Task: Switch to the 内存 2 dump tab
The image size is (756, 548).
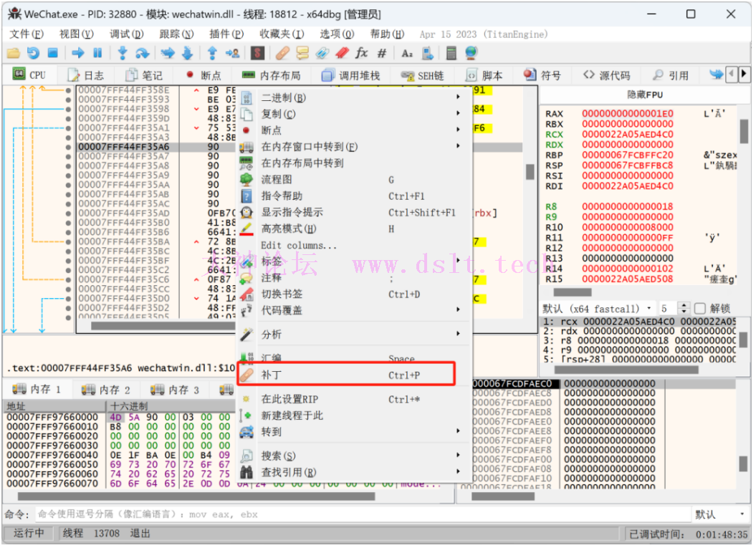Action: pyautogui.click(x=107, y=390)
